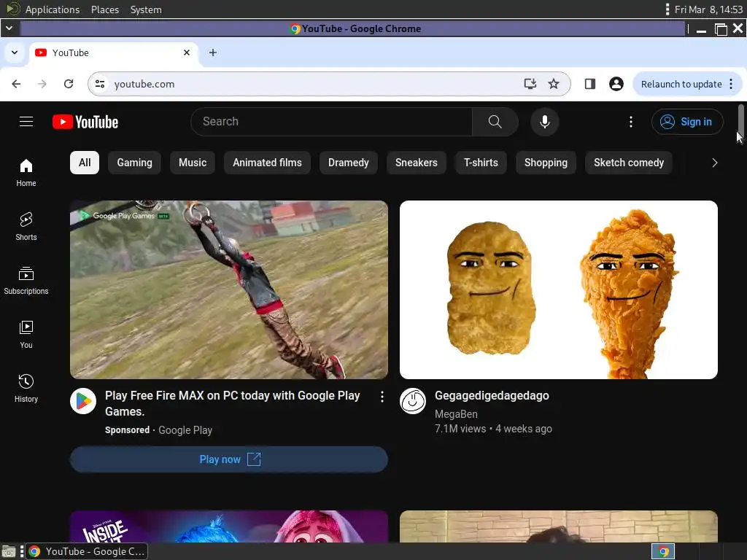Go forward in Chrome
Image resolution: width=747 pixels, height=560 pixels.
[x=42, y=84]
